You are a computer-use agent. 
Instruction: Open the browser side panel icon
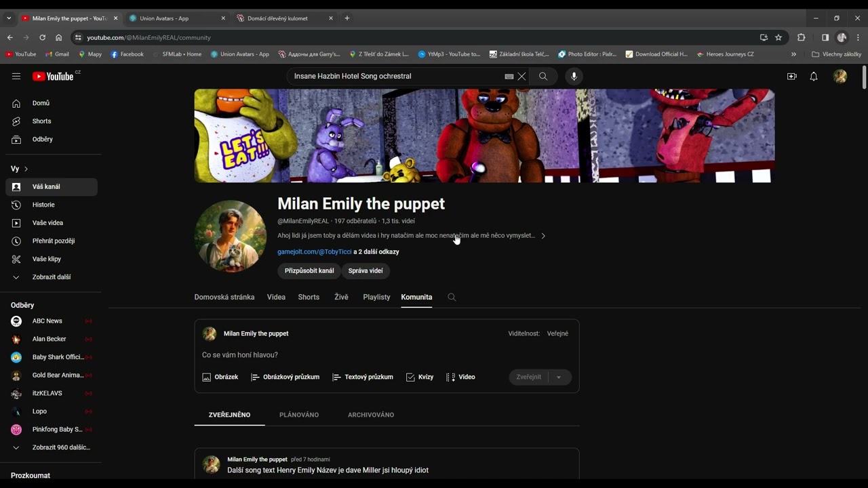[825, 37]
